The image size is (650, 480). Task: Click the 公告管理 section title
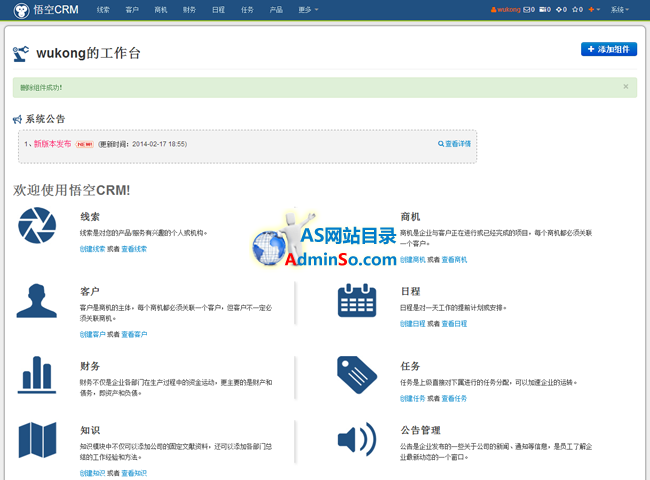click(x=420, y=430)
